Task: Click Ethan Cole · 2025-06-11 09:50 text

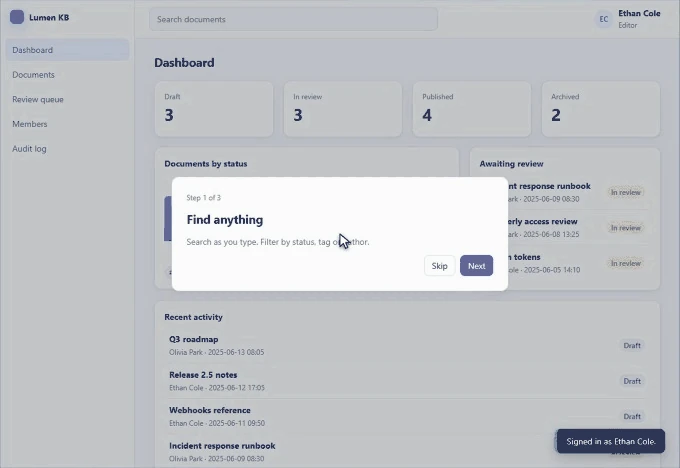Action: click(x=217, y=423)
